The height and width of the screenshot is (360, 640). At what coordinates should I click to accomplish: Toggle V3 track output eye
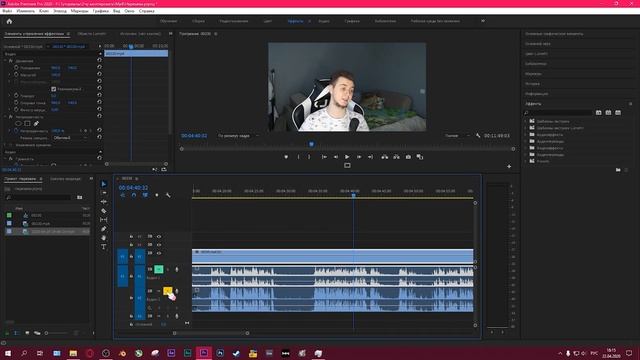[159, 236]
